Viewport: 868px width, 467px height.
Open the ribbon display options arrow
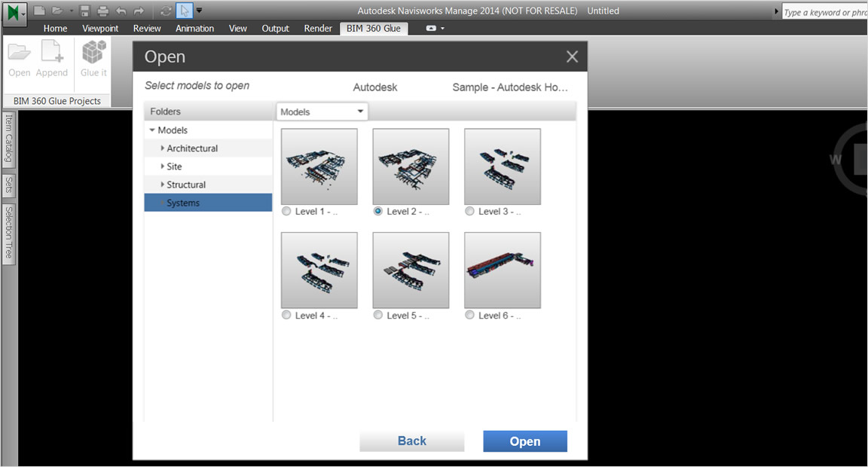[x=442, y=28]
